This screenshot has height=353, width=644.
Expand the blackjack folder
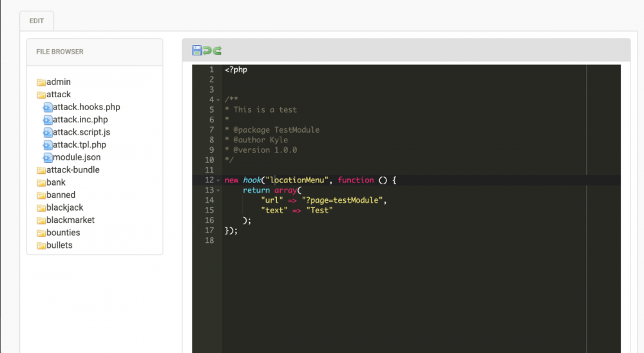pos(64,207)
